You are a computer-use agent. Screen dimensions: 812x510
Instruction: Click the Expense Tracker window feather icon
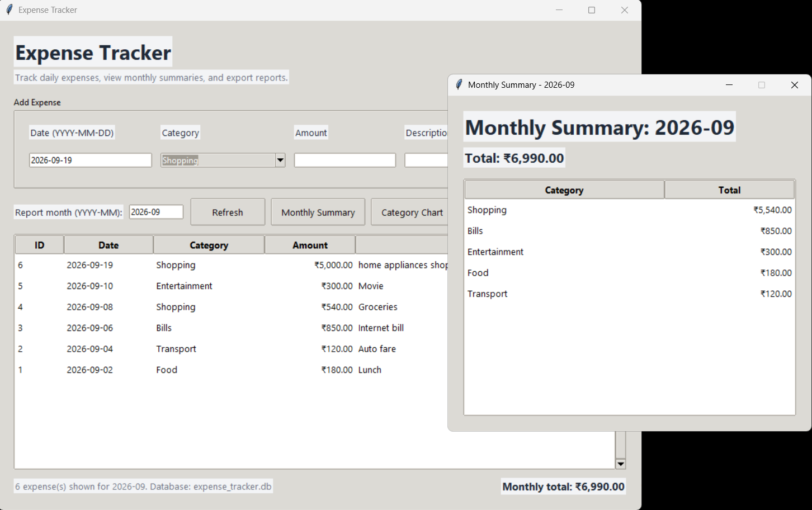(x=9, y=10)
